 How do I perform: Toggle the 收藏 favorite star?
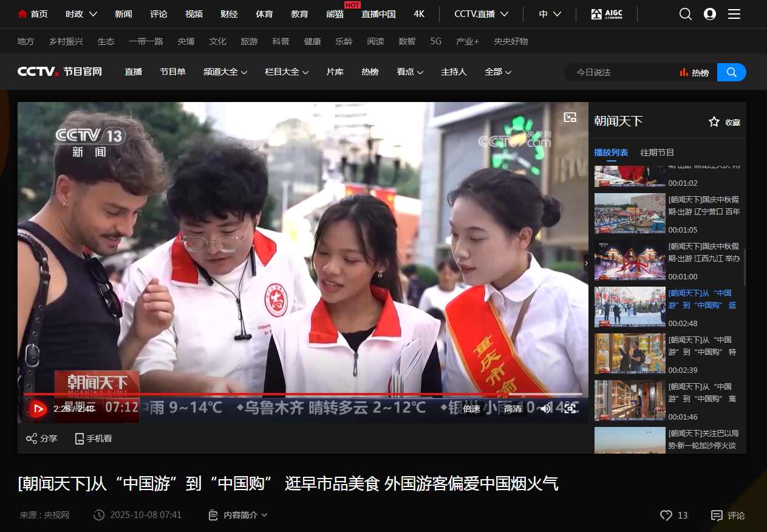(714, 122)
